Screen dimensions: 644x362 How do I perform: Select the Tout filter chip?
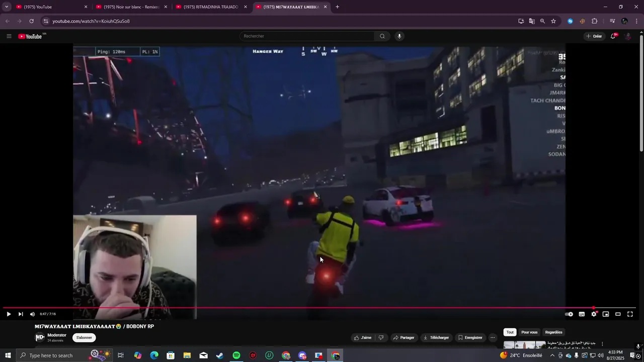(510, 332)
